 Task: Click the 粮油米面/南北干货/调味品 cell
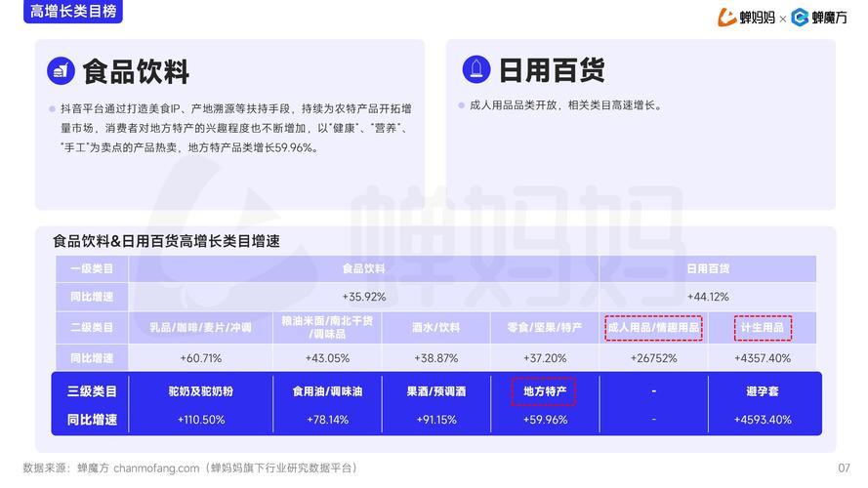[327, 328]
